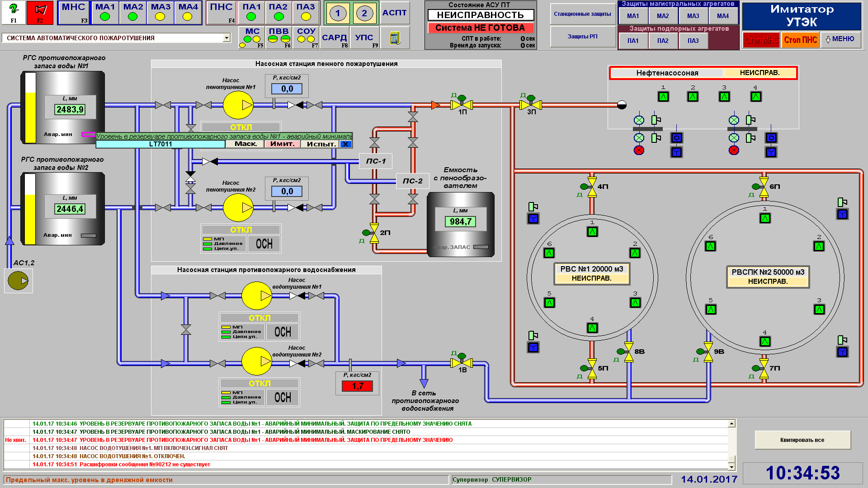Image resolution: width=868 pixels, height=488 pixels.
Task: Open the calculator/notebook icon next to УПС
Action: pos(395,38)
